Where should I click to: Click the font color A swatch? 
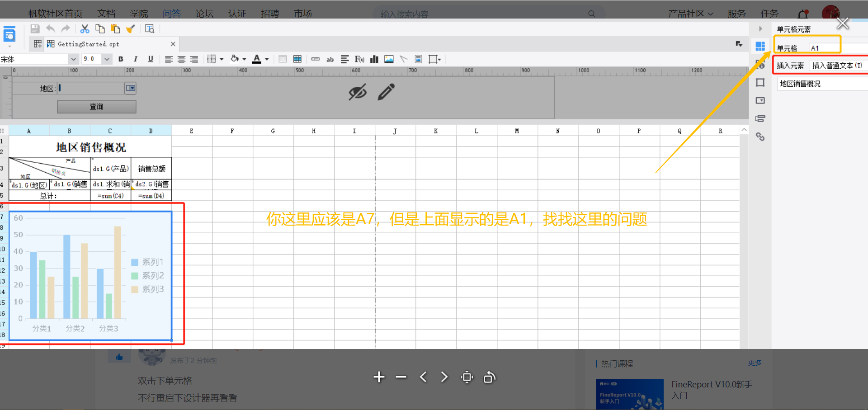pos(257,59)
